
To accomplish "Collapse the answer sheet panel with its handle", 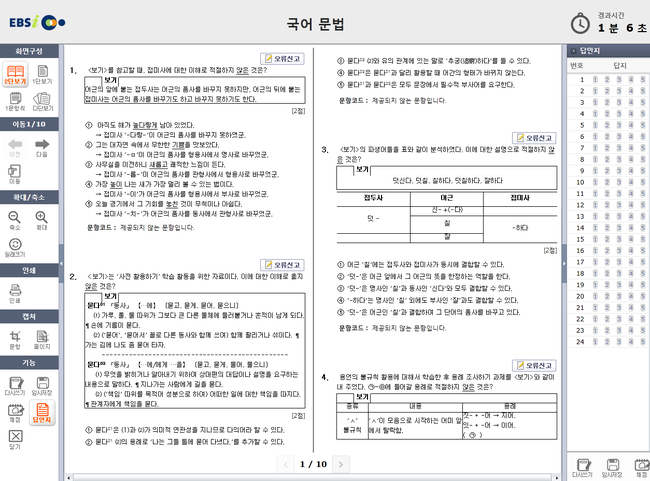I will click(564, 263).
